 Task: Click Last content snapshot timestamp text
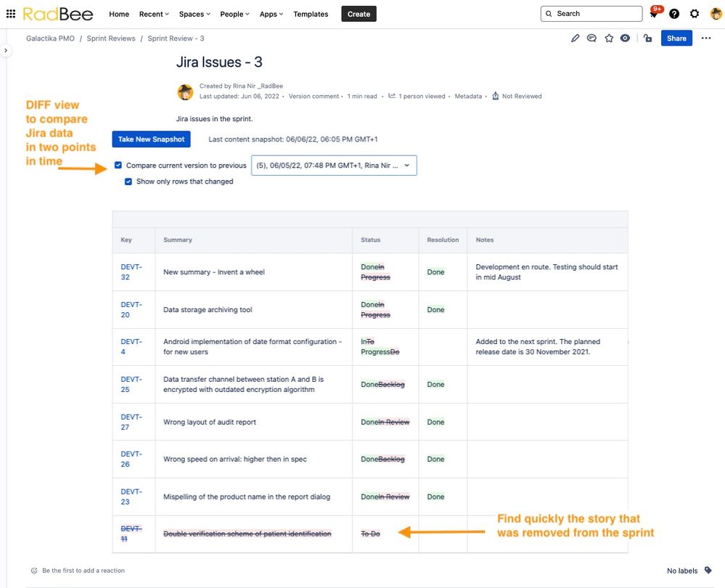click(x=293, y=139)
